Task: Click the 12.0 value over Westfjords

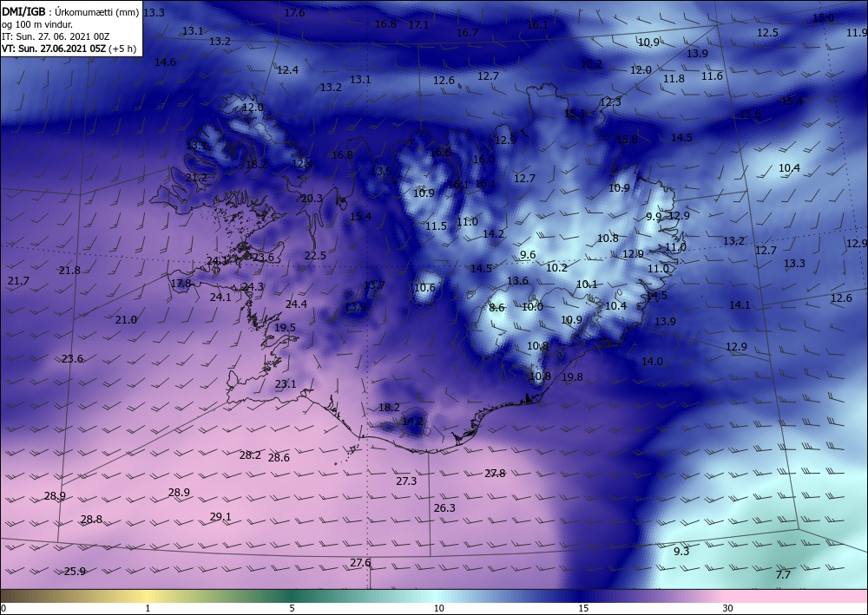Action: coord(253,108)
